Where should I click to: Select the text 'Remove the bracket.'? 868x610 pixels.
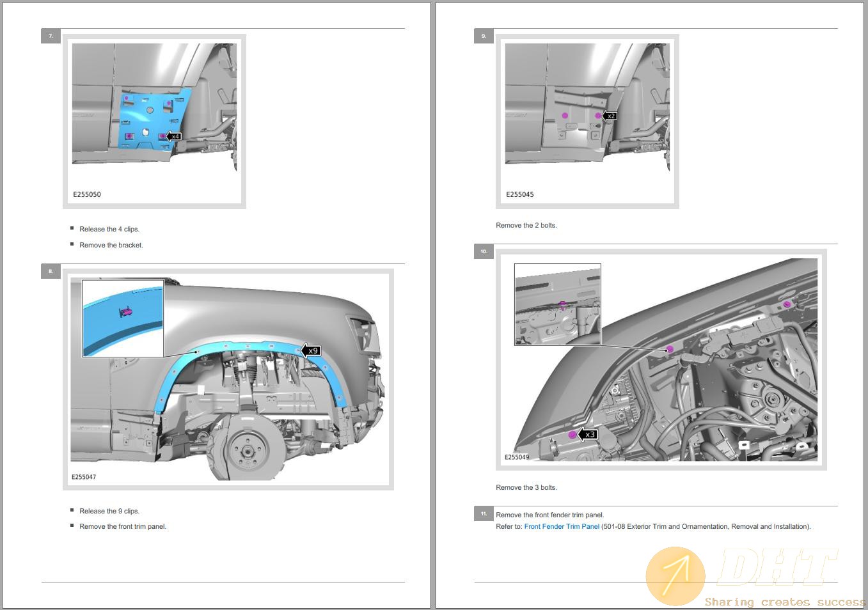(x=111, y=246)
